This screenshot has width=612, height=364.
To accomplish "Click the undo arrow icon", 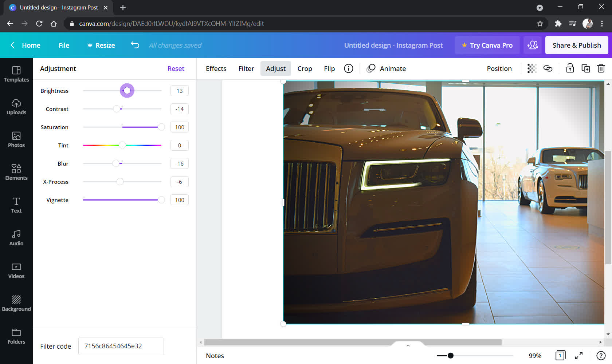I will [x=135, y=45].
